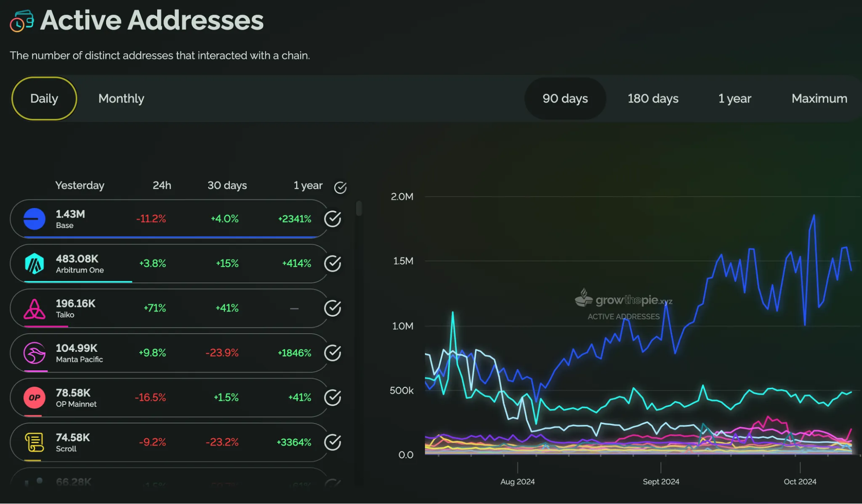The width and height of the screenshot is (862, 504).
Task: Select the 180 days timespan
Action: [x=653, y=99]
